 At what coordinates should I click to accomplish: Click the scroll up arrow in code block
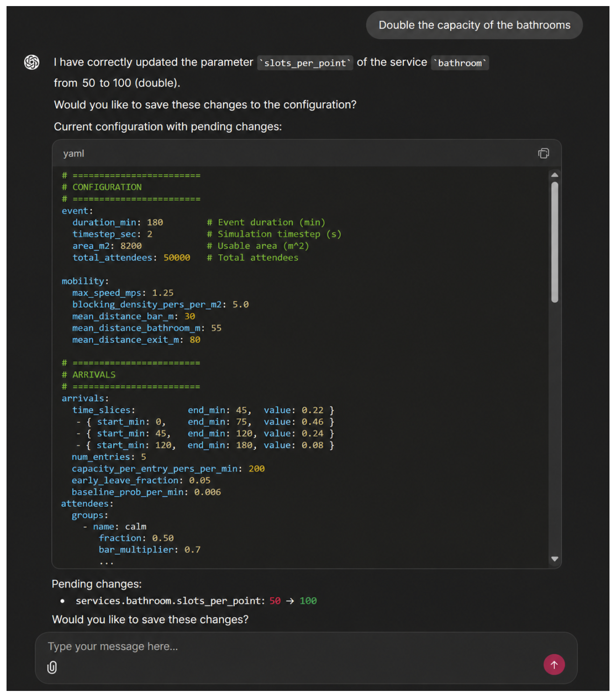[x=554, y=175]
